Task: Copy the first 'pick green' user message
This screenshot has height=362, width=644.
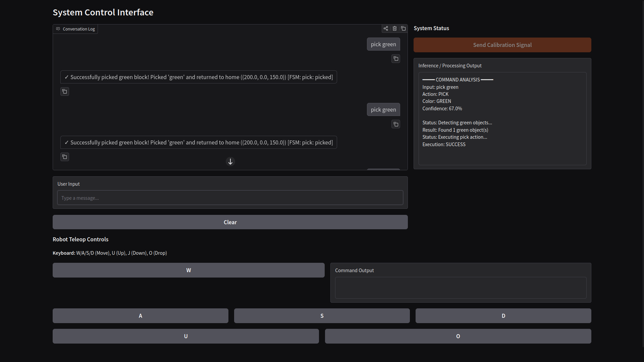Action: point(395,59)
